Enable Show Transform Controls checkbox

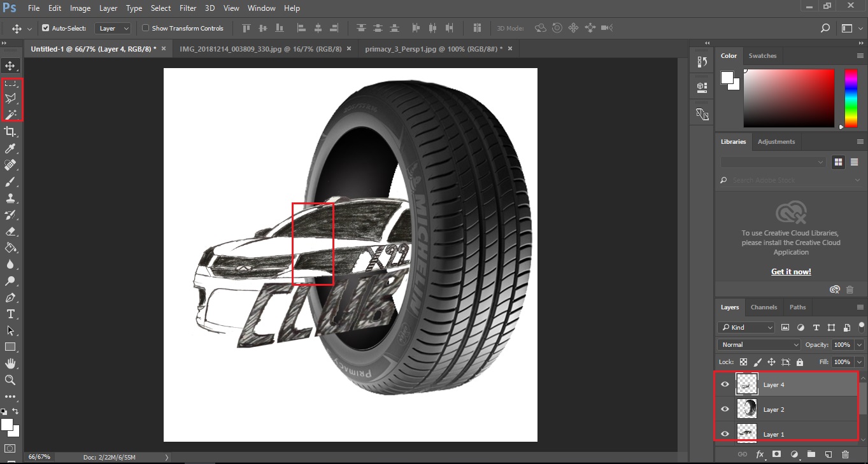point(145,28)
